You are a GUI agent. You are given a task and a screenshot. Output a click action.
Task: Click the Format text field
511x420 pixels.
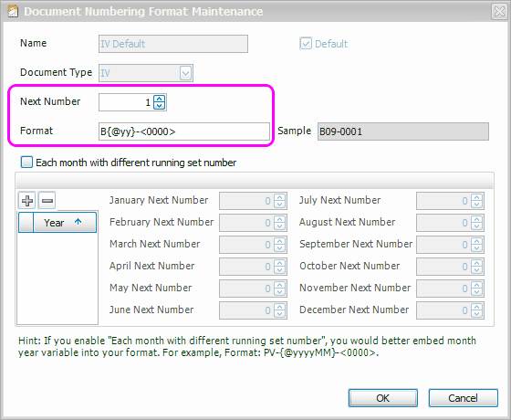(184, 131)
